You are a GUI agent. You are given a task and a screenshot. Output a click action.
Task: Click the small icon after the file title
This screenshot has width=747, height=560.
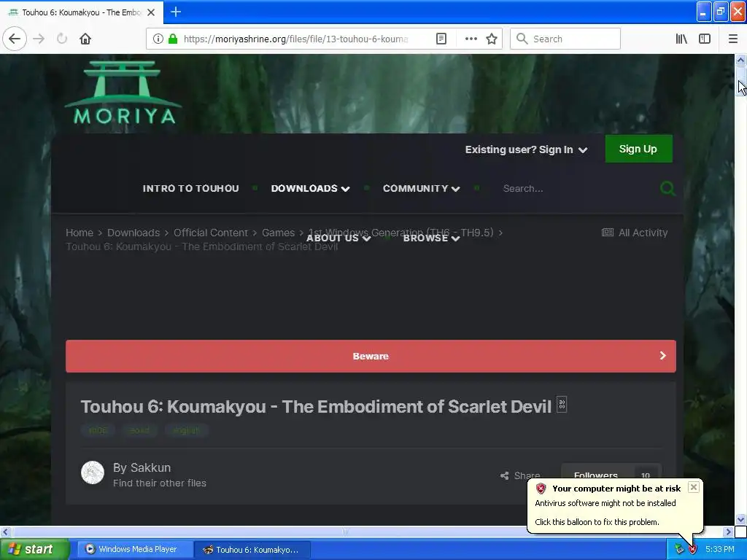click(x=562, y=405)
